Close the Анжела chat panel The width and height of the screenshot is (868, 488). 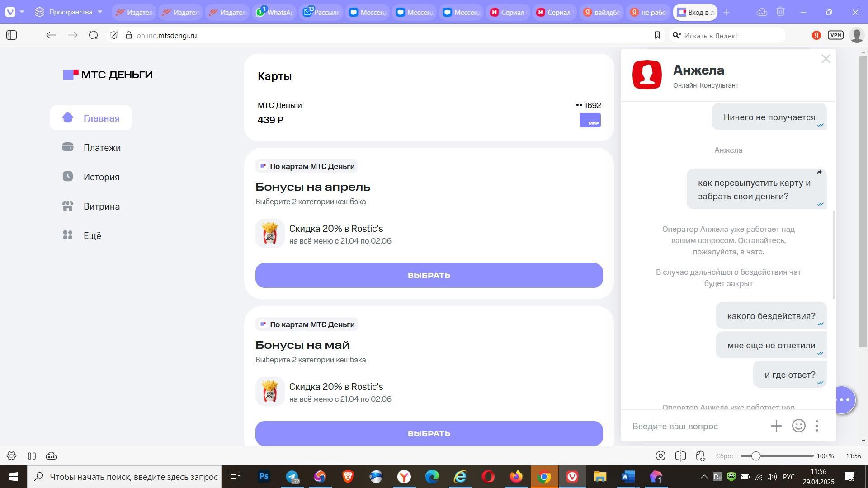[826, 59]
